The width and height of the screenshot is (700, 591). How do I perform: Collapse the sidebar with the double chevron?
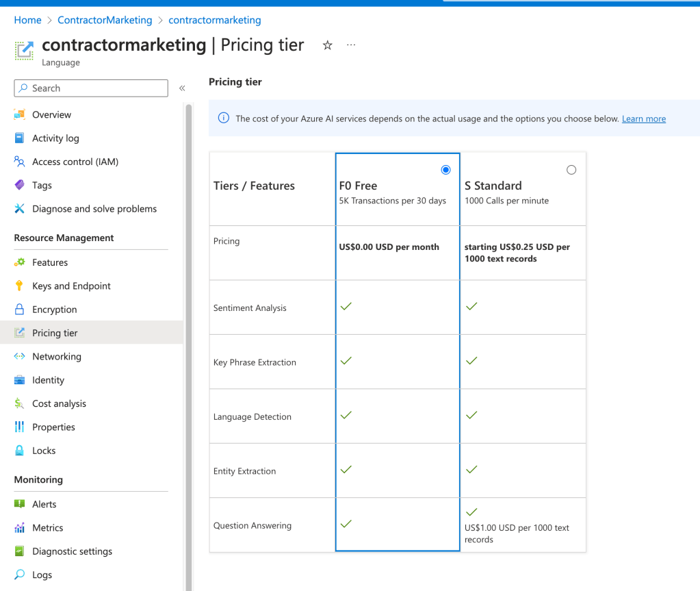tap(182, 88)
